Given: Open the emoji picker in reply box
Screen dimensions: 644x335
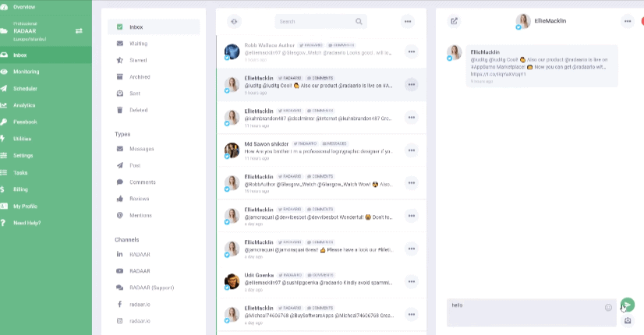Looking at the screenshot, I should [608, 308].
